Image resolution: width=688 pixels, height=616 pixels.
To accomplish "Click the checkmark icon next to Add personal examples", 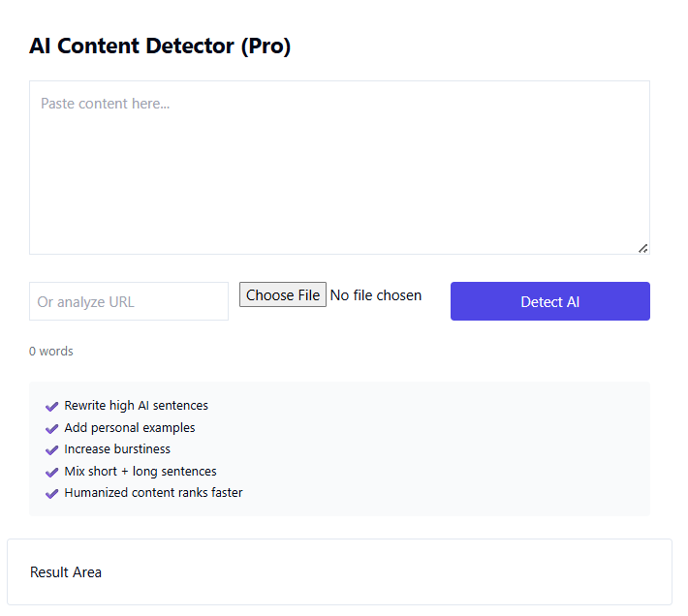I will tap(52, 428).
